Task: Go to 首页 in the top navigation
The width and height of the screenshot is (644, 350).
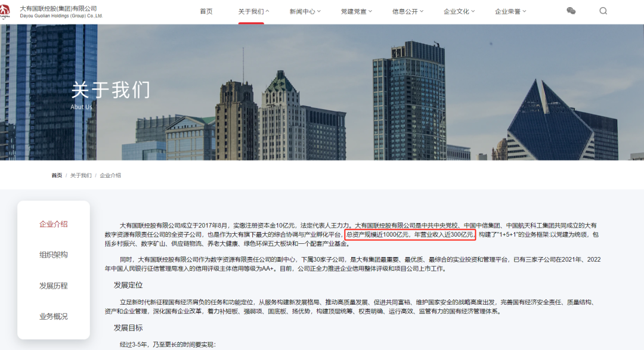Action: 206,11
